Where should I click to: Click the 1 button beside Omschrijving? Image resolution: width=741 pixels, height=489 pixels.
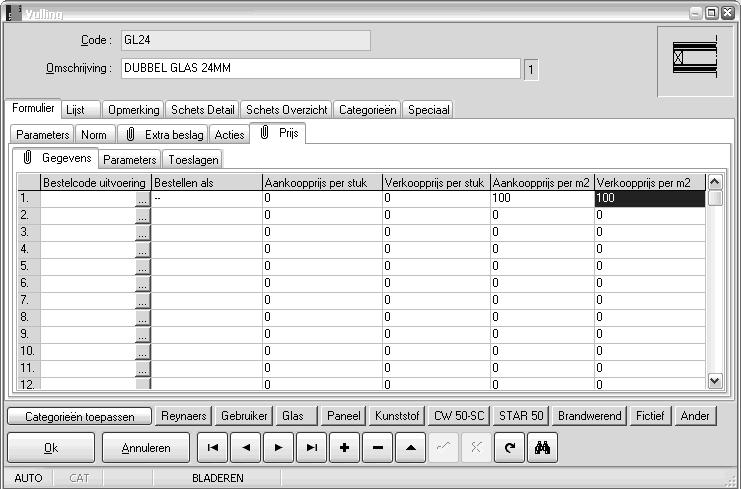[x=531, y=70]
